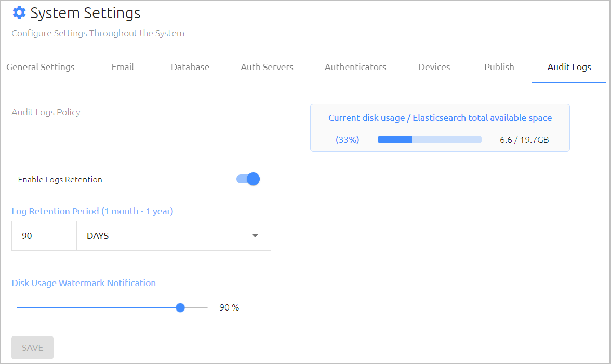Click the System Settings gear icon
This screenshot has height=364, width=611.
coord(19,13)
